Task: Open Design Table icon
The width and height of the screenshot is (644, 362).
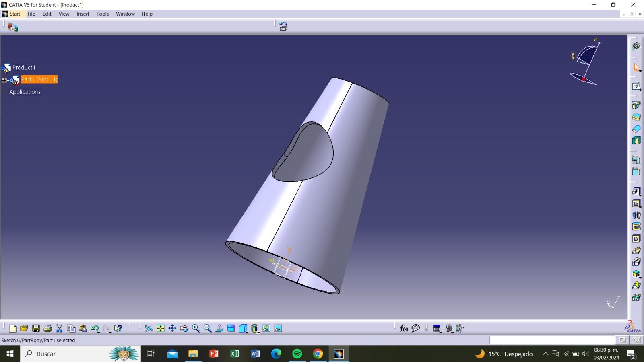Action: click(437, 329)
